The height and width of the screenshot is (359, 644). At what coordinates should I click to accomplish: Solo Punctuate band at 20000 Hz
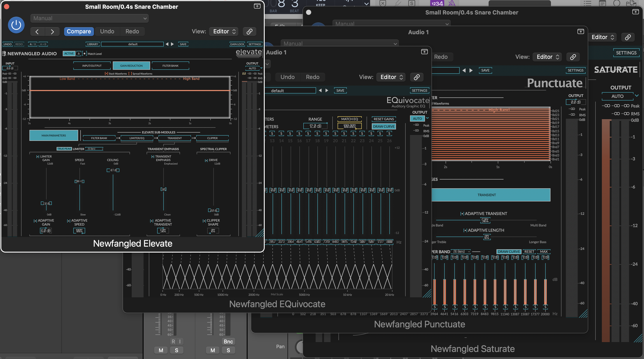point(545,307)
